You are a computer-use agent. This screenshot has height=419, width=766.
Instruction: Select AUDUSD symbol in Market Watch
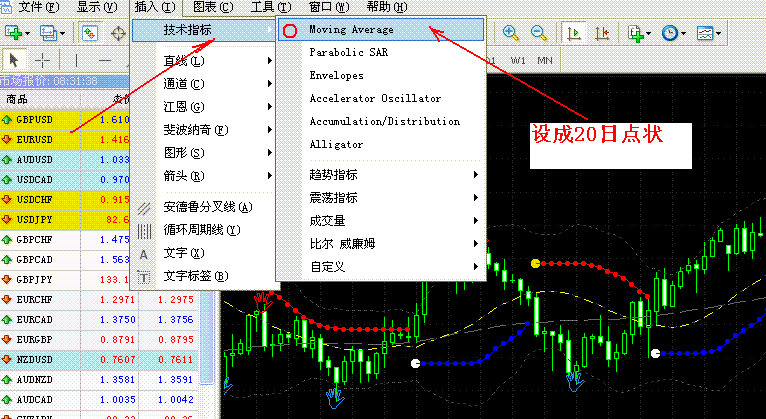coord(34,160)
